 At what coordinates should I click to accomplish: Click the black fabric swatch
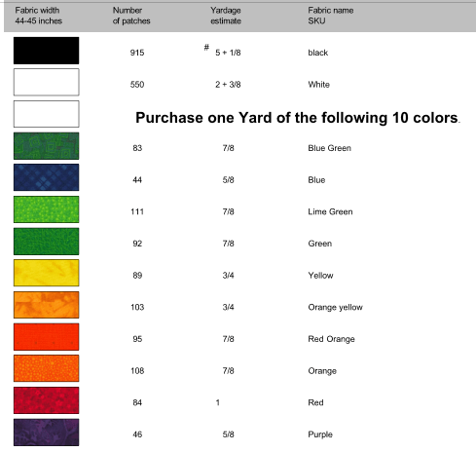pyautogui.click(x=46, y=51)
